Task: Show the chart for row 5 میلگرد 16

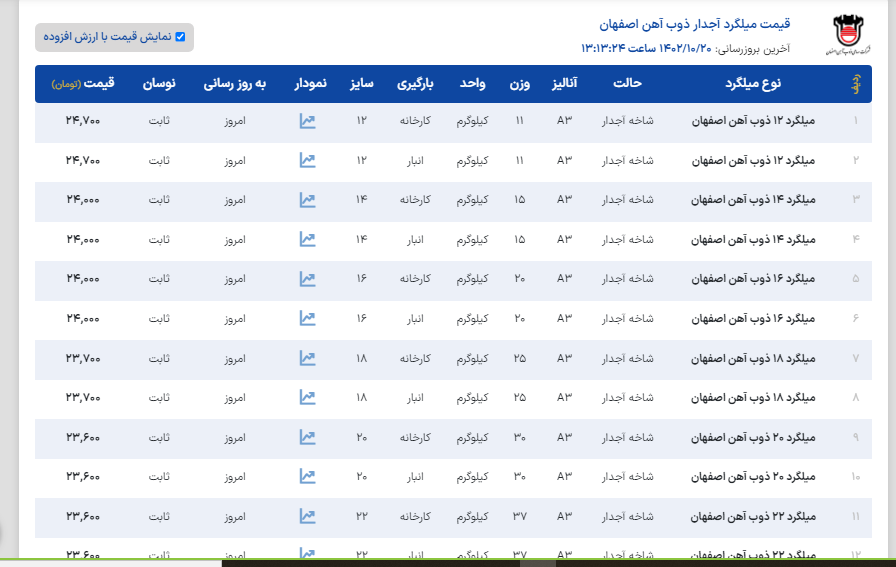Action: click(307, 279)
